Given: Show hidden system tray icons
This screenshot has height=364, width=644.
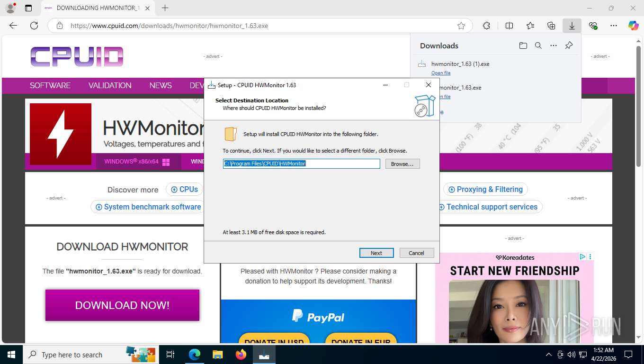Looking at the screenshot, I should pyautogui.click(x=549, y=355).
